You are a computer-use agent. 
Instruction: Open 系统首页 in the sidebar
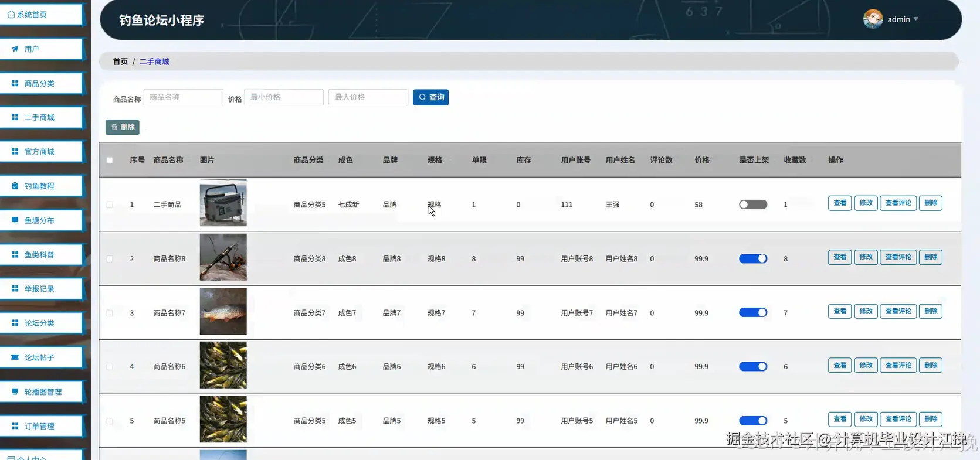41,15
